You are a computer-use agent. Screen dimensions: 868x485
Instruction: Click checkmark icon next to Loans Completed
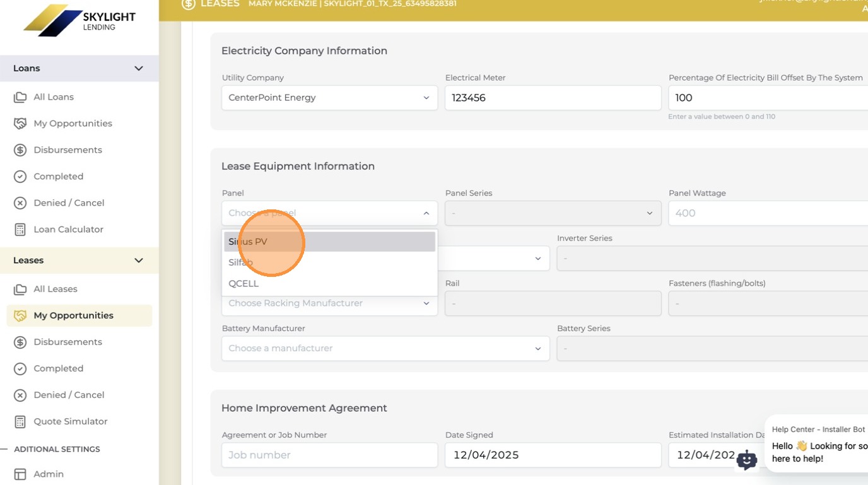20,177
